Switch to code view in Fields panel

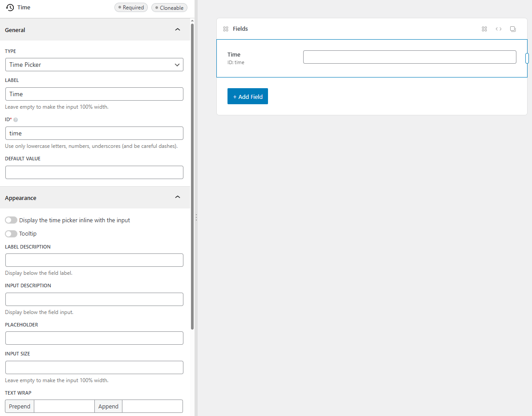tap(498, 29)
